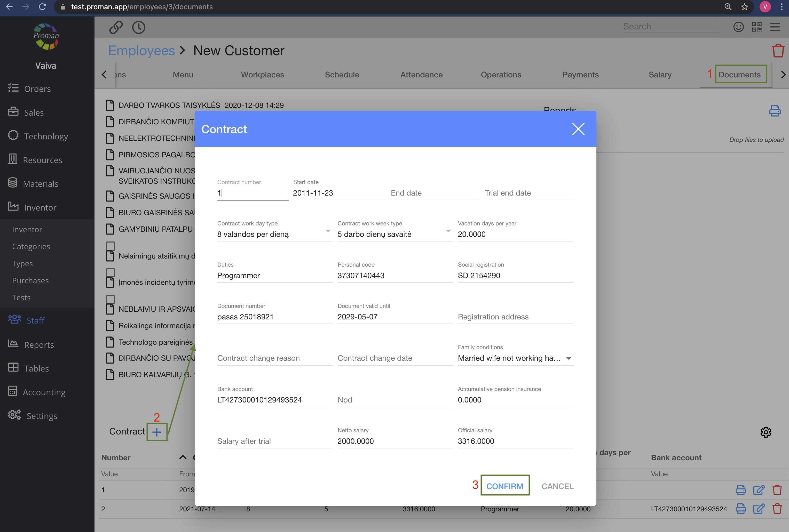Click the Registration address input field
789x532 pixels.
[x=515, y=317]
